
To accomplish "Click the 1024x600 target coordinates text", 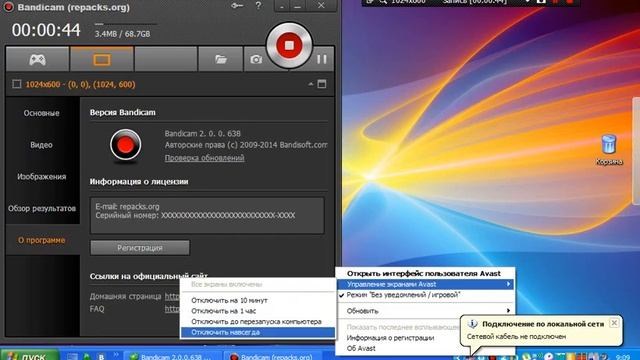I will 80,84.
